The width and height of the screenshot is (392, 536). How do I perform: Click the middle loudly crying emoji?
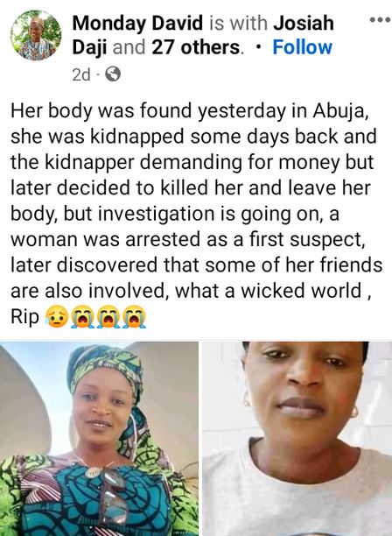(x=108, y=316)
